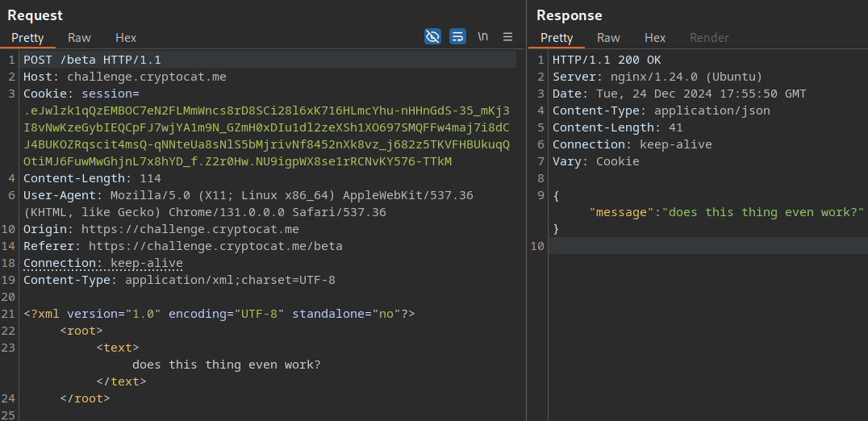The height and width of the screenshot is (421, 868).
Task: Select the Response Pretty tab
Action: (x=557, y=38)
